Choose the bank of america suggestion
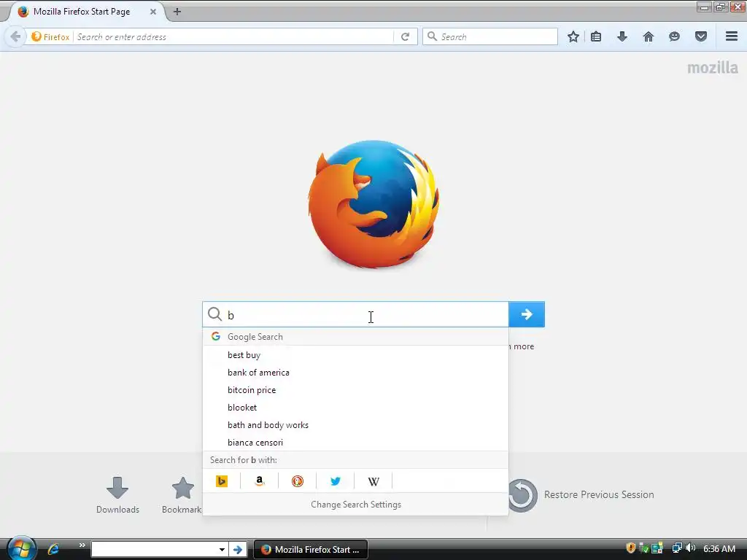Viewport: 747px width, 560px height. [355, 373]
